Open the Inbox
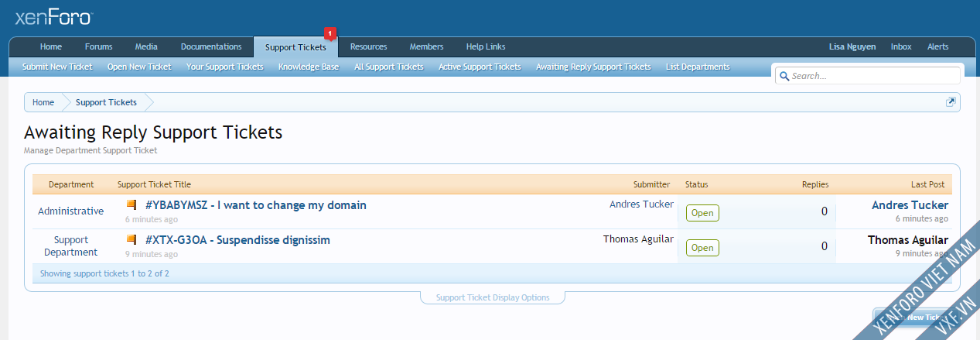The height and width of the screenshot is (340, 980). (901, 46)
